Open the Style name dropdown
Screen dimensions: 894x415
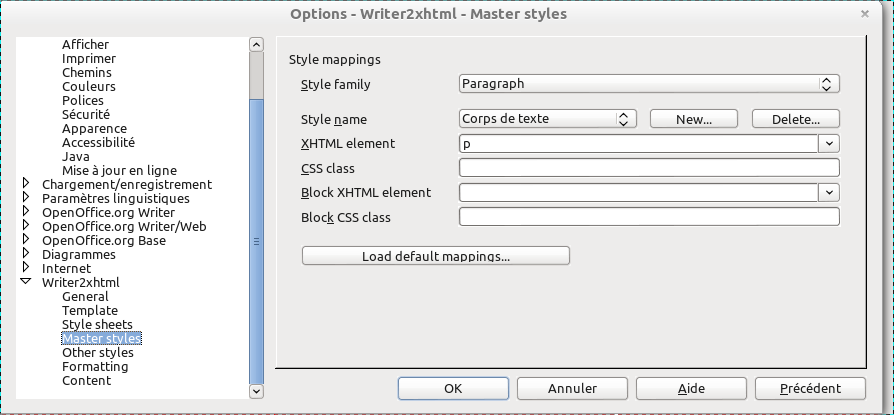click(547, 119)
